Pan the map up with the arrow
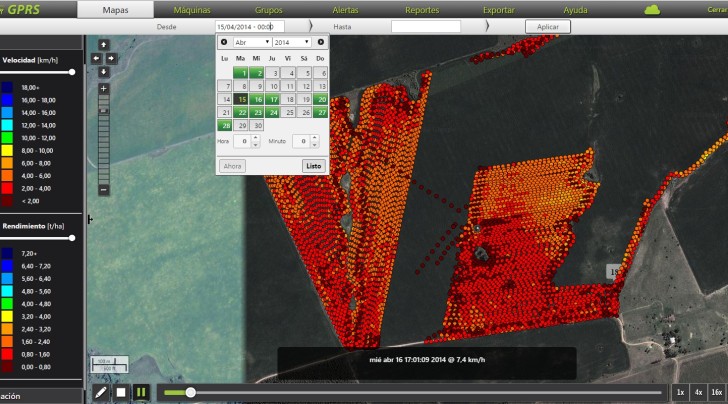The height and width of the screenshot is (404, 728). click(104, 45)
